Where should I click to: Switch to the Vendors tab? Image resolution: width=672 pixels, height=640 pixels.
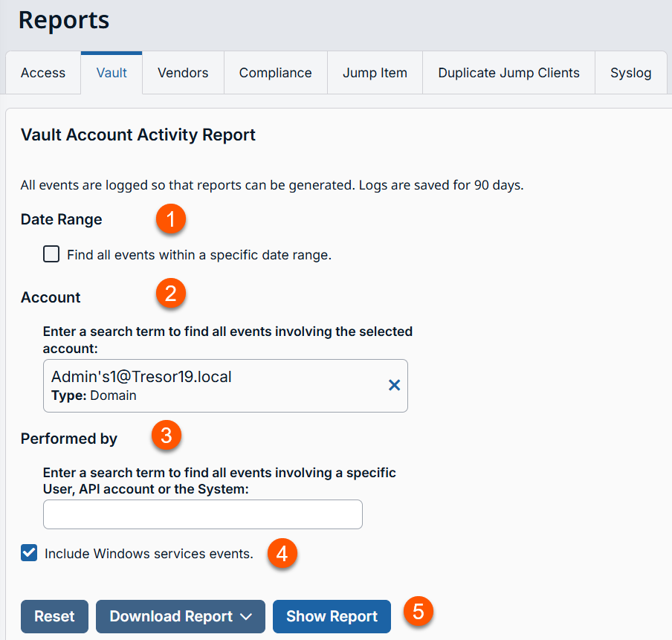tap(183, 73)
